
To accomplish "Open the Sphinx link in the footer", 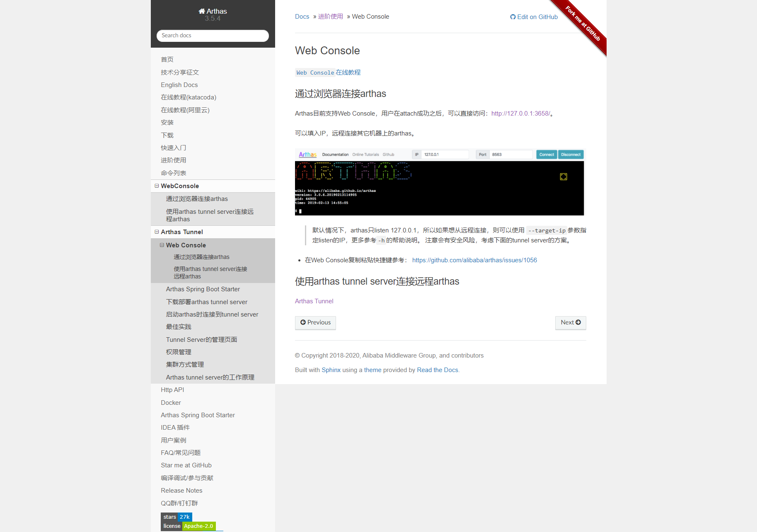I will click(x=331, y=370).
